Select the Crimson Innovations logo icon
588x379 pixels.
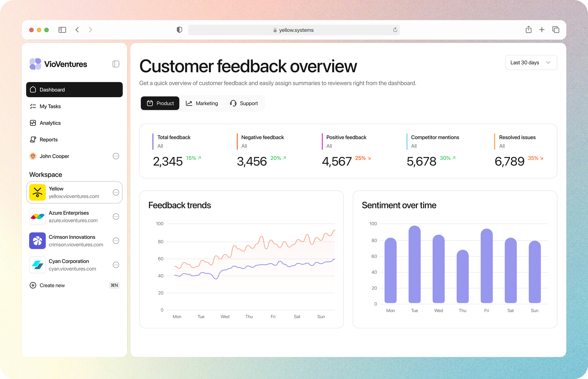click(37, 241)
